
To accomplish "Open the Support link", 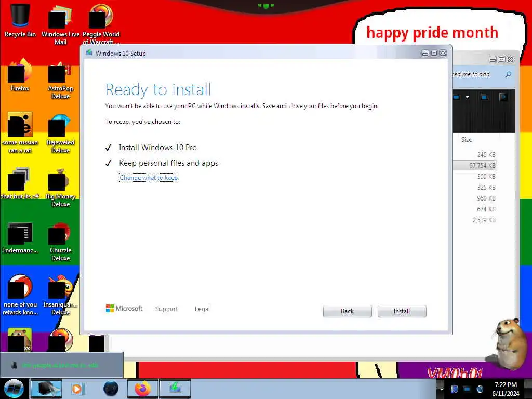I will pos(167,309).
